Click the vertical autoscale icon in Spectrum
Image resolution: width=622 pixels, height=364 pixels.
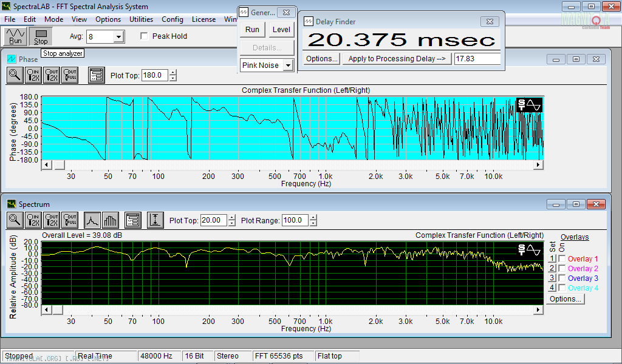(155, 220)
